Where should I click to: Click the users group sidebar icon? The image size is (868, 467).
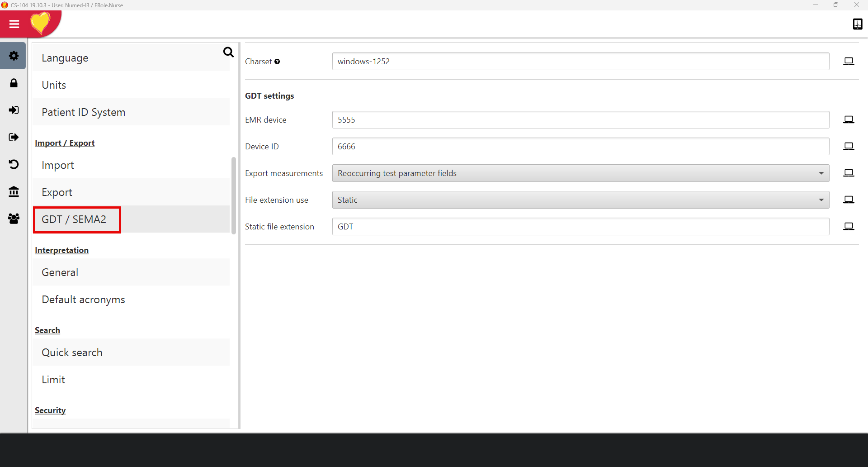click(x=14, y=219)
